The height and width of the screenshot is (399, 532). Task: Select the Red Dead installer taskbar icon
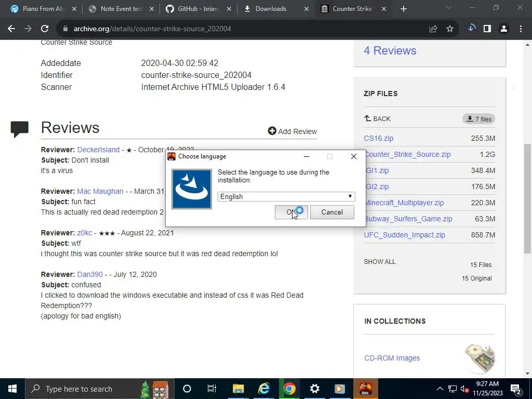pos(366,389)
